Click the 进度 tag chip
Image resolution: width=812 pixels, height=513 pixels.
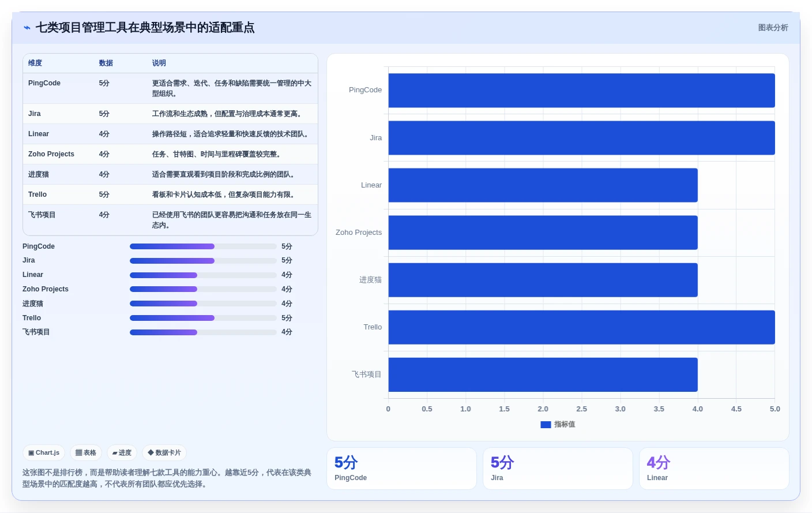coord(122,453)
